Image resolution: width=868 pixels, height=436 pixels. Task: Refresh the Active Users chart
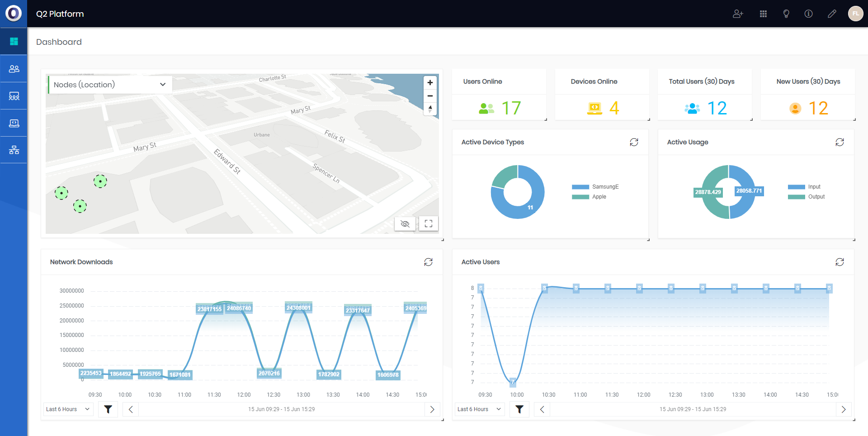pos(840,262)
